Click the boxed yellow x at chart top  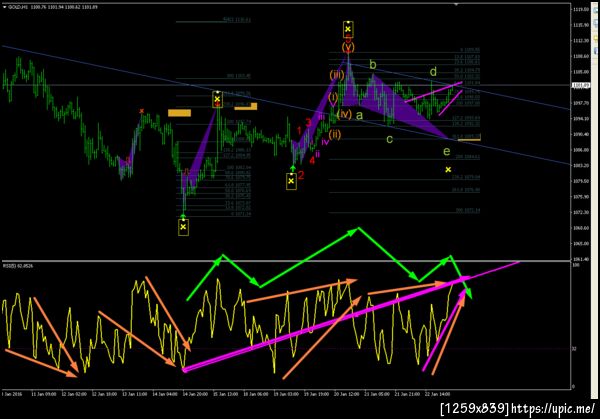coord(348,29)
